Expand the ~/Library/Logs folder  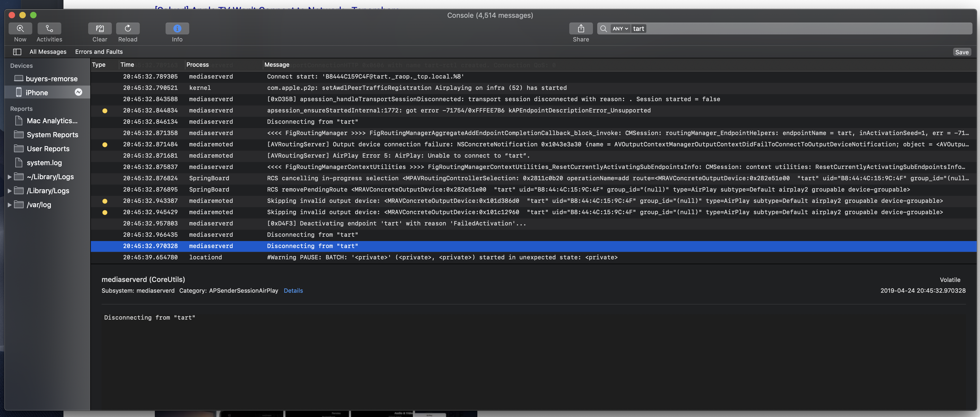pyautogui.click(x=9, y=177)
